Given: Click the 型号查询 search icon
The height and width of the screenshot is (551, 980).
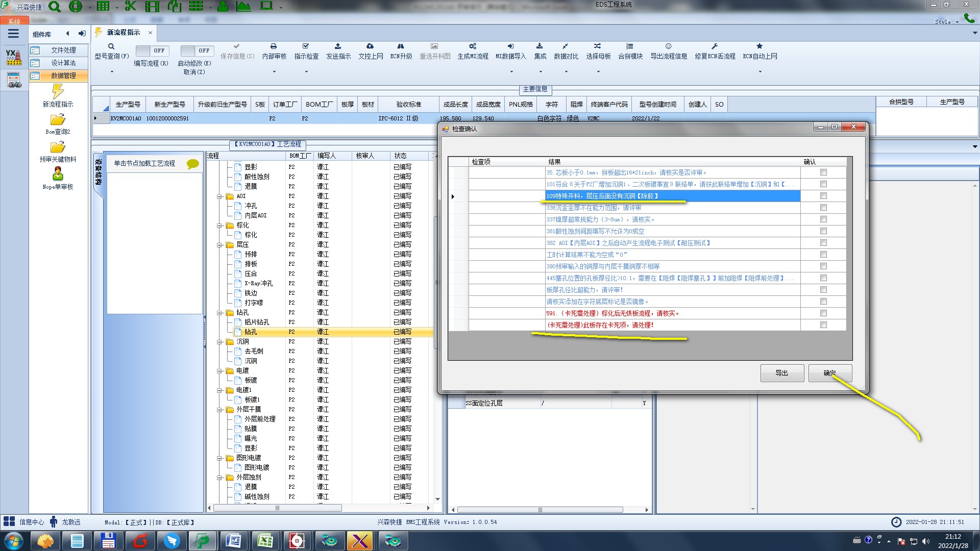Looking at the screenshot, I should tap(111, 46).
